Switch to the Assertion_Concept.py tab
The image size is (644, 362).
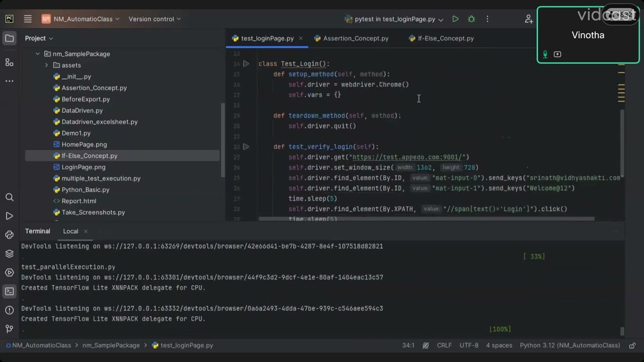[351, 38]
